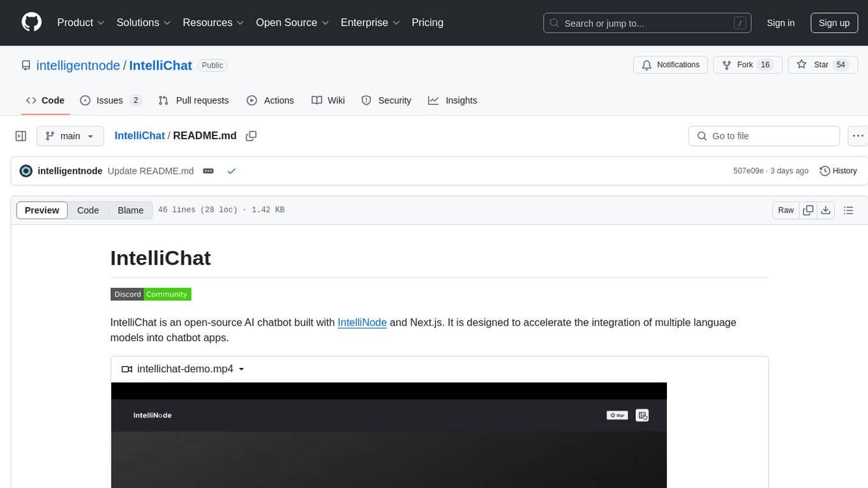Copy the README.md file path
This screenshot has width=868, height=488.
tap(251, 135)
